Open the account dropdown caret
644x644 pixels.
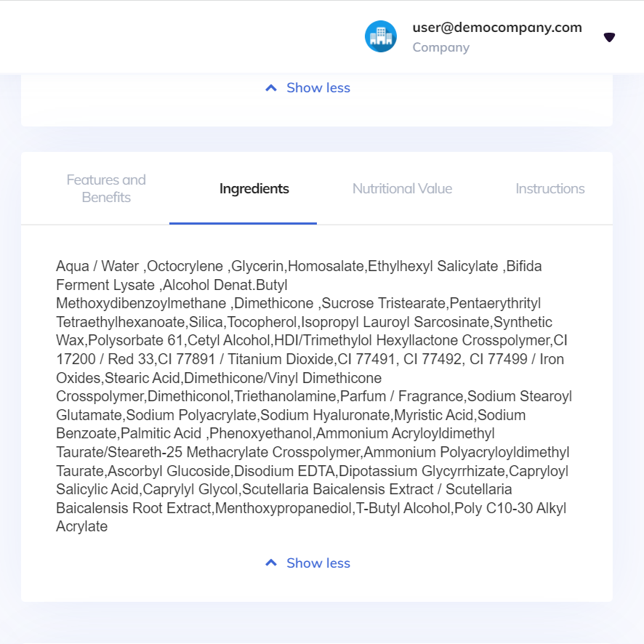pos(609,37)
